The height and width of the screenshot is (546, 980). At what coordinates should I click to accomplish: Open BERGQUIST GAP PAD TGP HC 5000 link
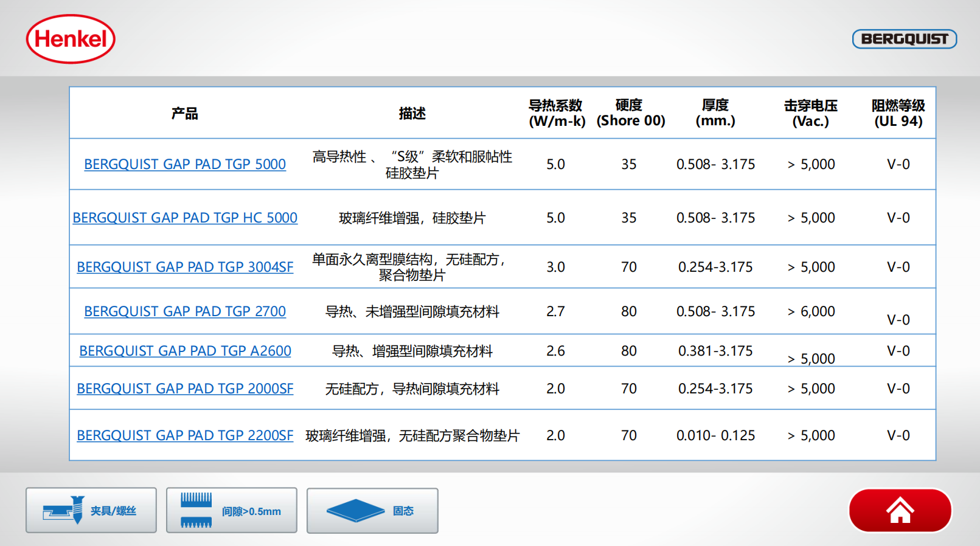pyautogui.click(x=185, y=218)
